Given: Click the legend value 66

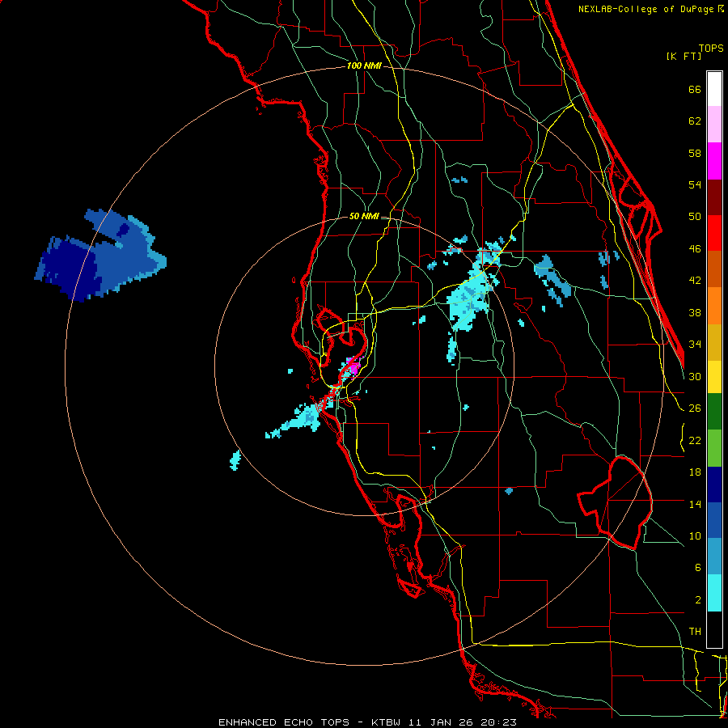Looking at the screenshot, I should (x=695, y=90).
